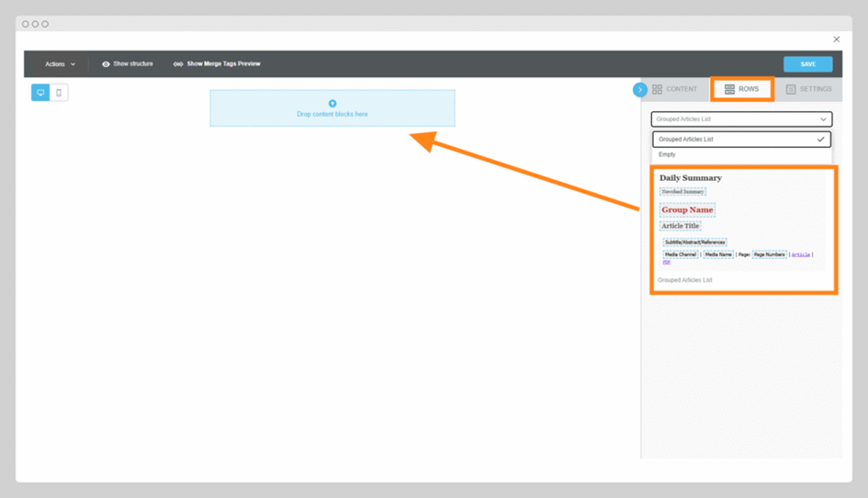Click the plus icon in the drop zone

333,104
